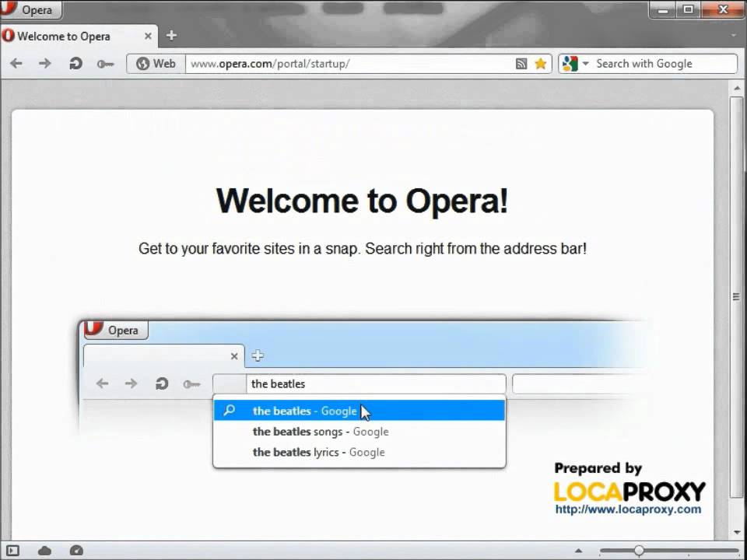This screenshot has width=747, height=560.
Task: Open the Opera main menu button
Action: click(30, 9)
